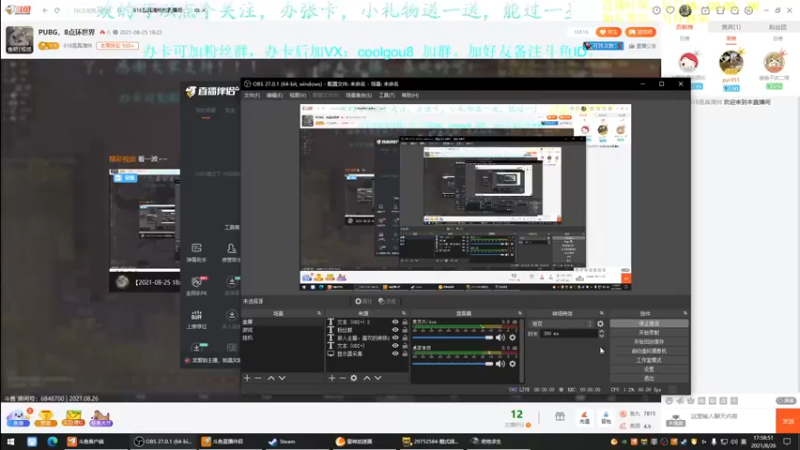Adjust the 麦克风/Aux volume slider
Screen dimensions: 800x450
click(x=453, y=337)
